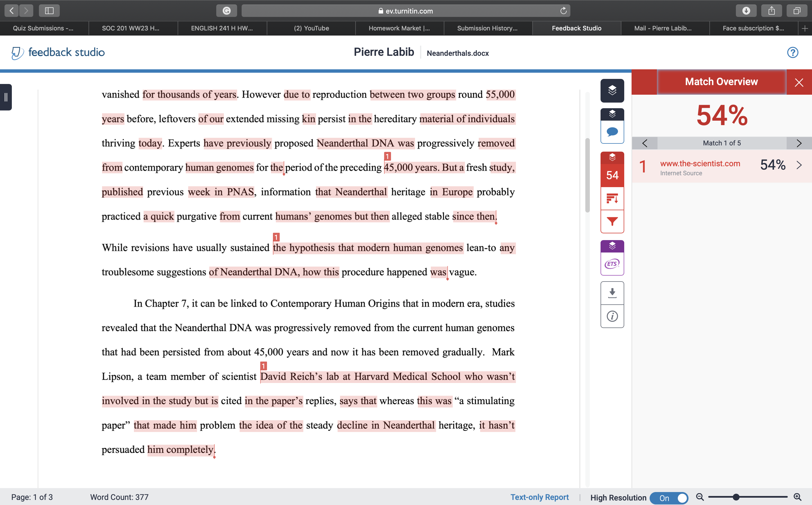Image resolution: width=812 pixels, height=505 pixels.
Task: Switch to the YouTube tab
Action: pyautogui.click(x=311, y=28)
